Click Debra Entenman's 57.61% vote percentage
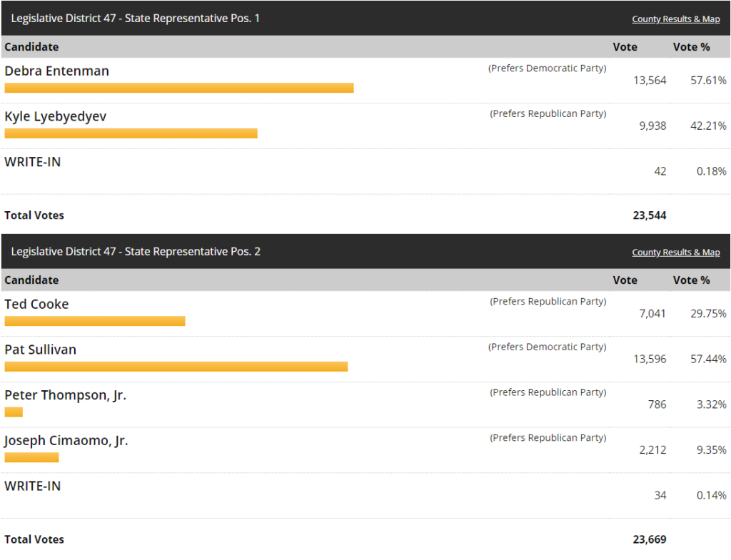731x560 pixels. point(708,81)
